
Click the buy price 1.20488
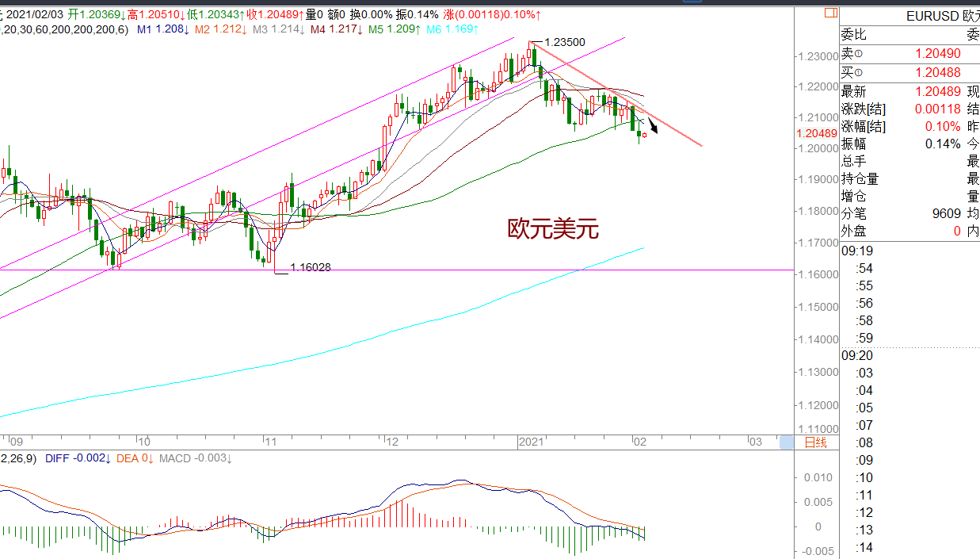pyautogui.click(x=938, y=72)
